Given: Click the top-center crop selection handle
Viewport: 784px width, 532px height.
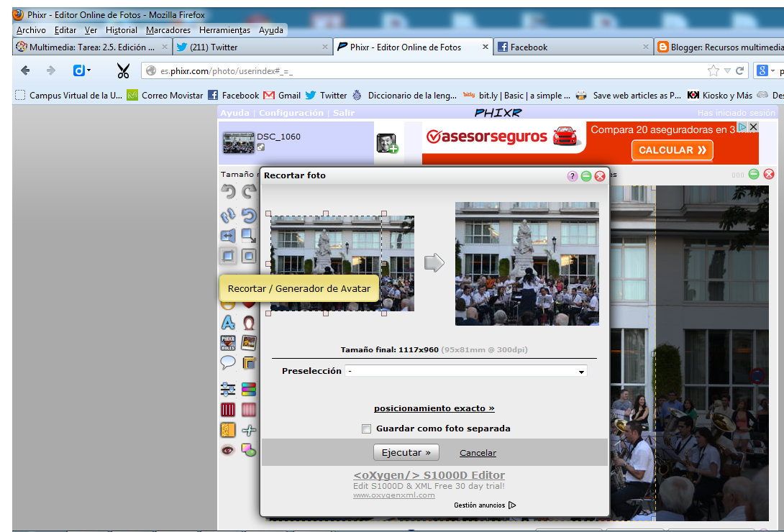Looking at the screenshot, I should (x=326, y=214).
